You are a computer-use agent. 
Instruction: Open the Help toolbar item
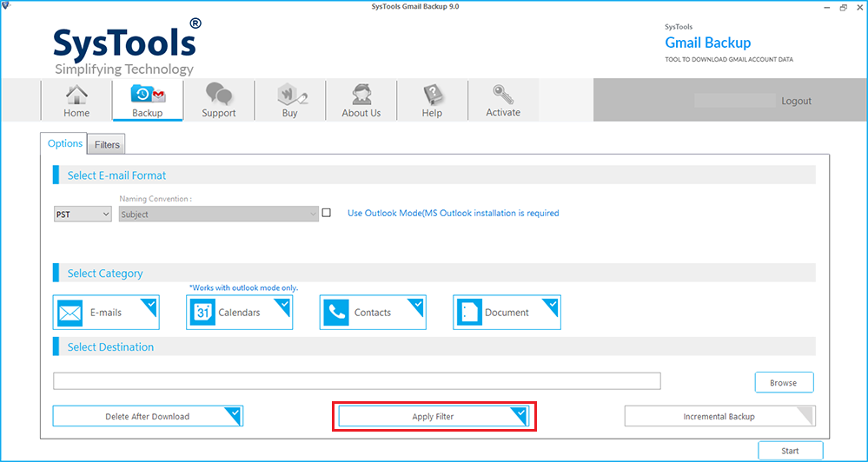432,100
